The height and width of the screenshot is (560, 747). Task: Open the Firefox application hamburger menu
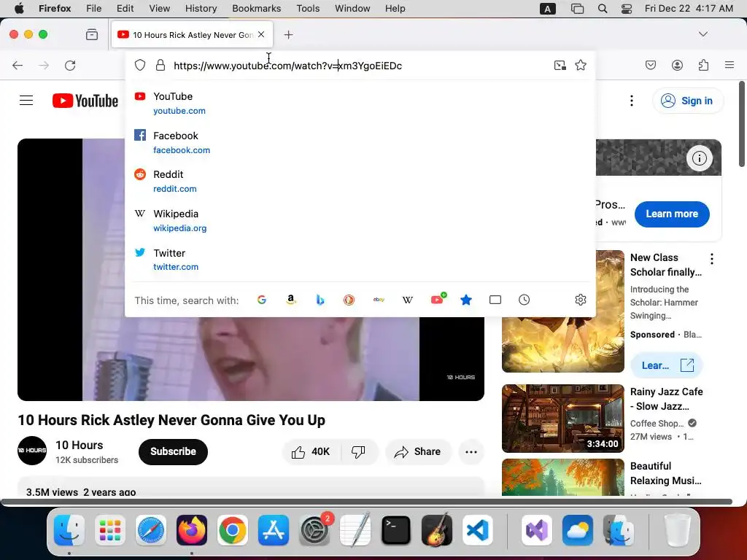729,65
